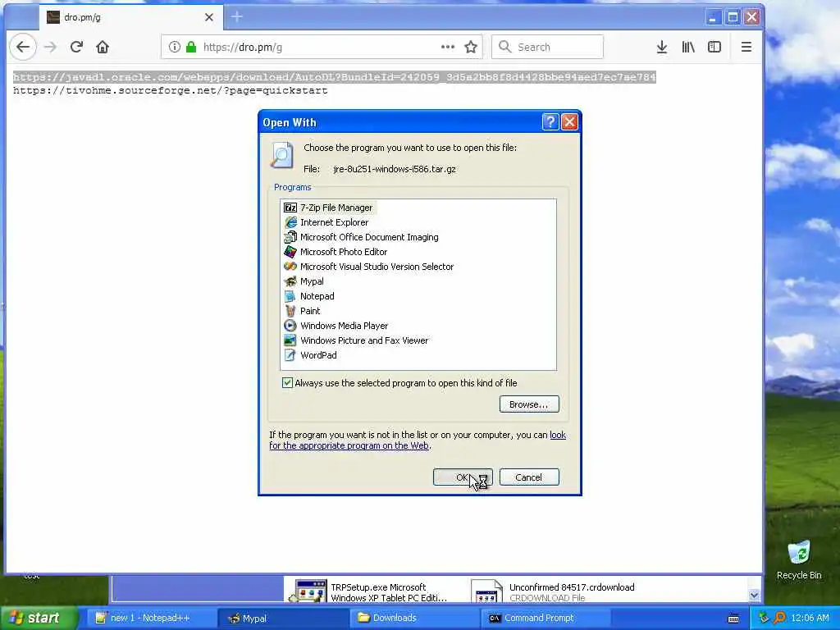Choose Paint from the Programs list
The width and height of the screenshot is (840, 630).
point(303,311)
